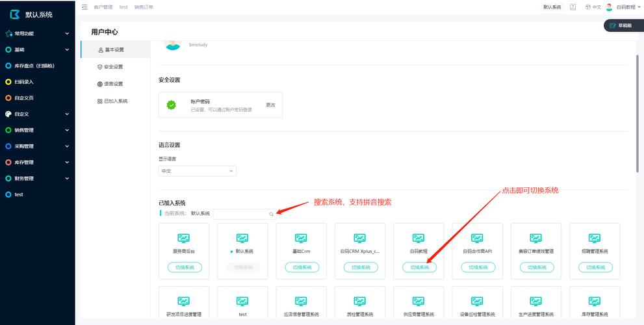Viewport: 644px width, 325px height.
Task: Expand the 基础 sidebar menu
Action: (x=38, y=49)
